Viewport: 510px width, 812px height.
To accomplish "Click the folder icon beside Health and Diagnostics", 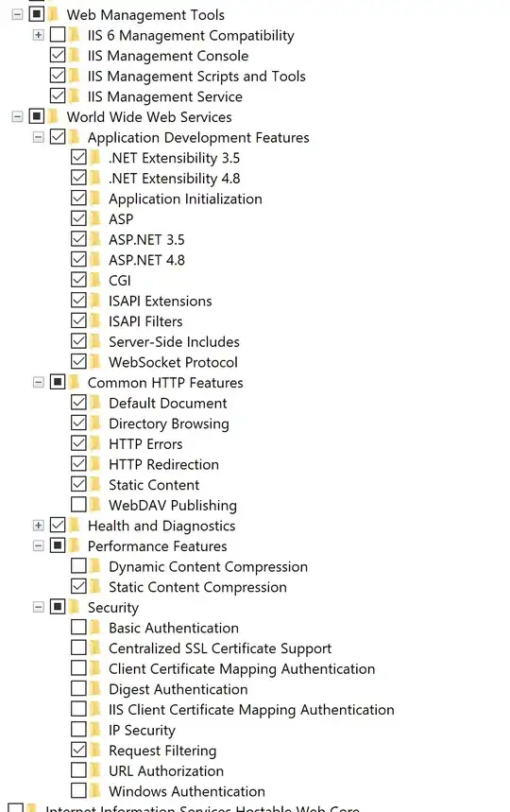I will click(74, 526).
